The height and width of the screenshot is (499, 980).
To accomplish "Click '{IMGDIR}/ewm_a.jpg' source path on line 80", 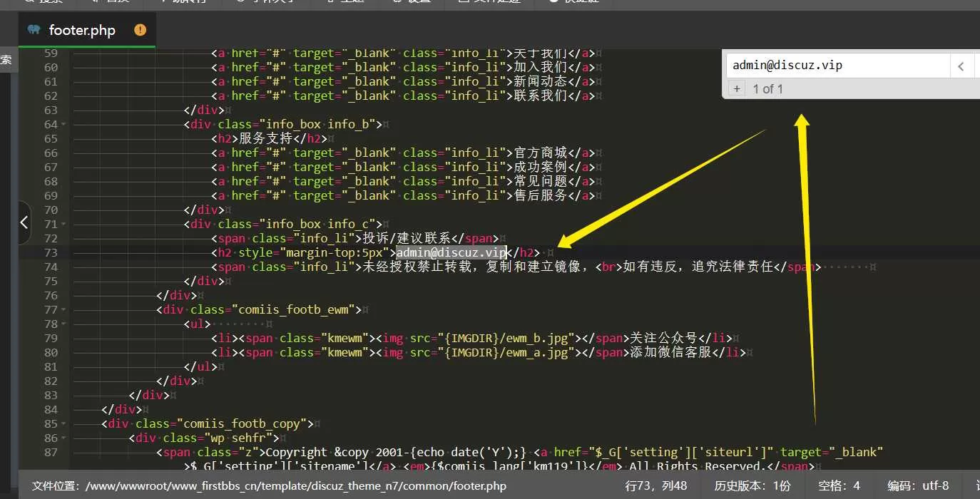I will [x=506, y=352].
